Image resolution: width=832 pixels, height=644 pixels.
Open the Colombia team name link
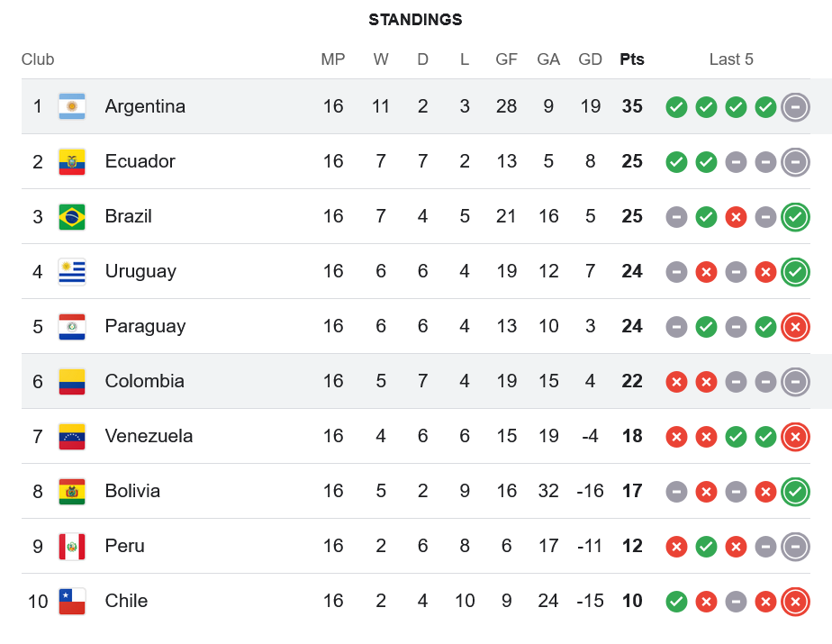click(x=144, y=381)
